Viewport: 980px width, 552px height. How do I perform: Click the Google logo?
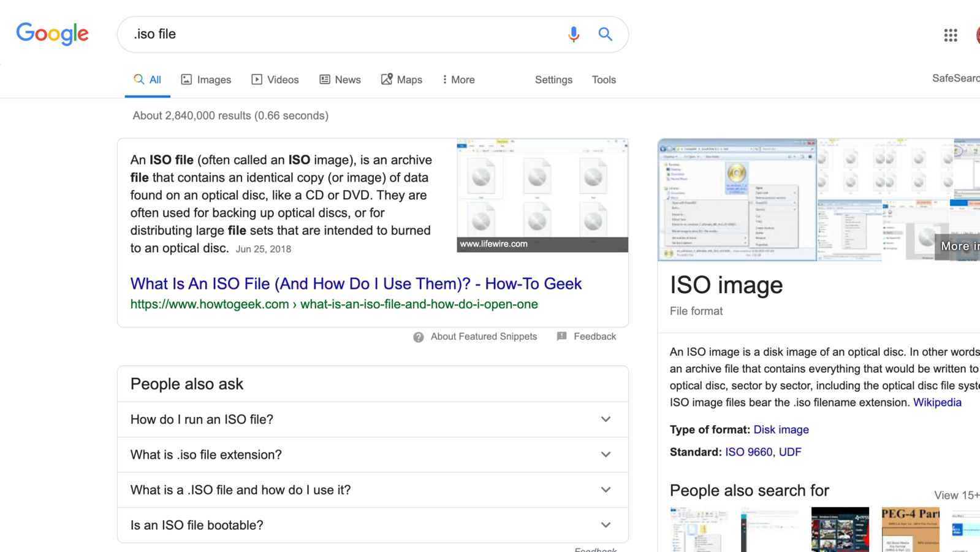[x=53, y=34]
